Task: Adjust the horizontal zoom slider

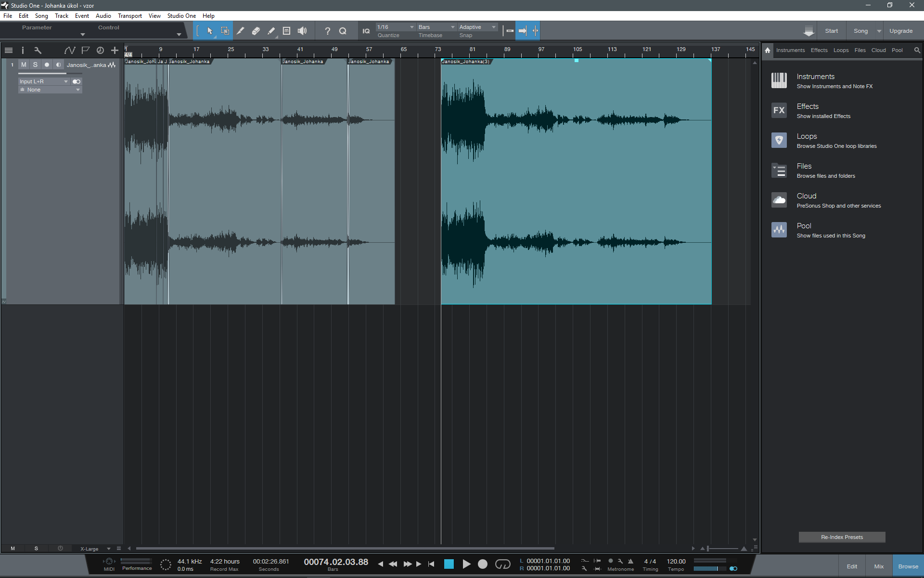Action: (723, 549)
